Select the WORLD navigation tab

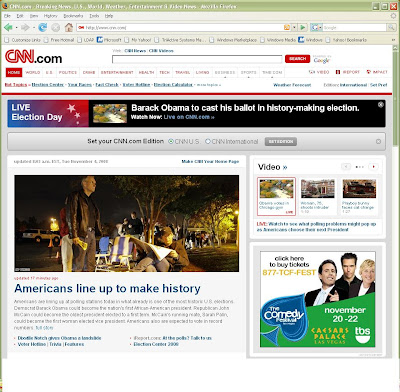[x=33, y=72]
